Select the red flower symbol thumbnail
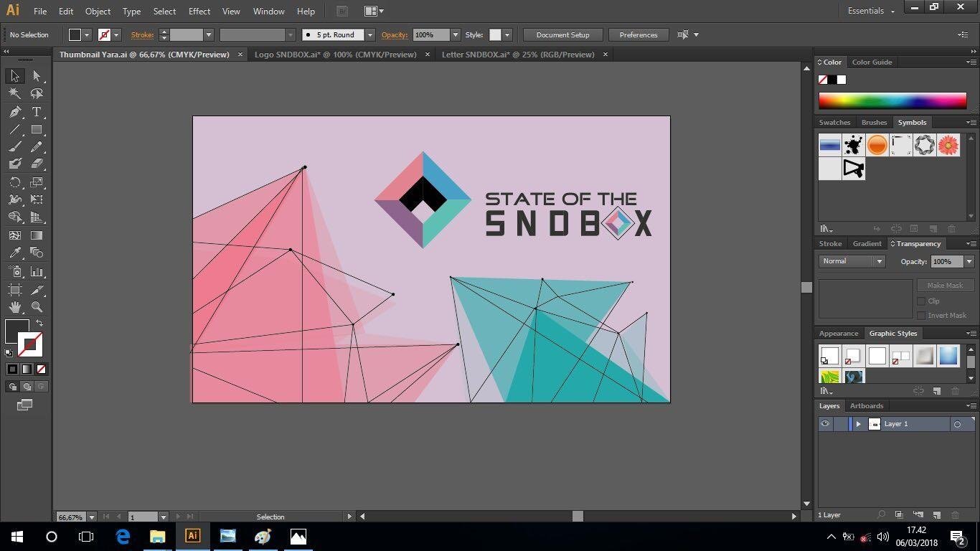The height and width of the screenshot is (551, 980). (x=948, y=145)
